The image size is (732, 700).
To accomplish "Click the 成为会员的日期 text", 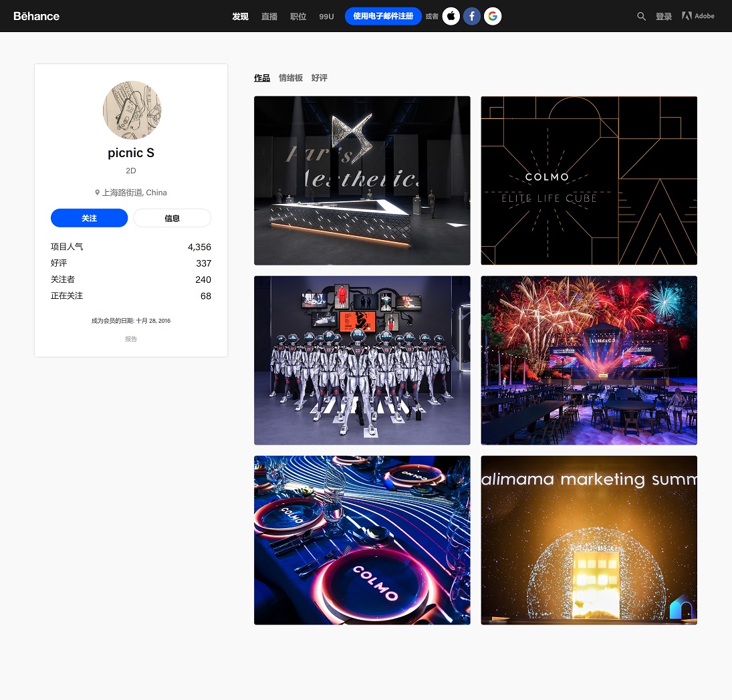I will 131,321.
